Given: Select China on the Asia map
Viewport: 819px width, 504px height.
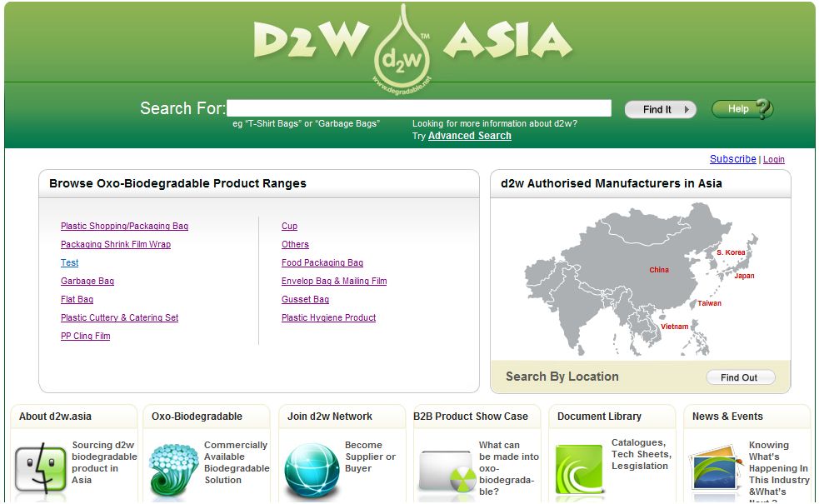Looking at the screenshot, I should (x=659, y=270).
